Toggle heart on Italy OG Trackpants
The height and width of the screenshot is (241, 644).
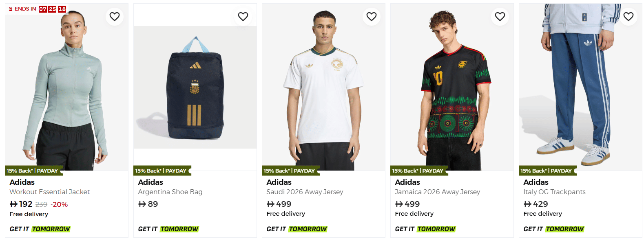pyautogui.click(x=629, y=17)
